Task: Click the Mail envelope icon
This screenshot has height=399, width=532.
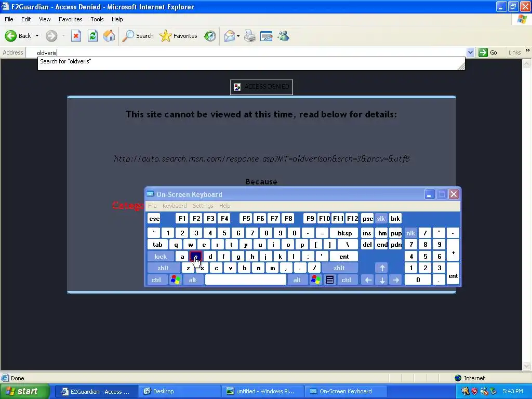Action: tap(230, 36)
